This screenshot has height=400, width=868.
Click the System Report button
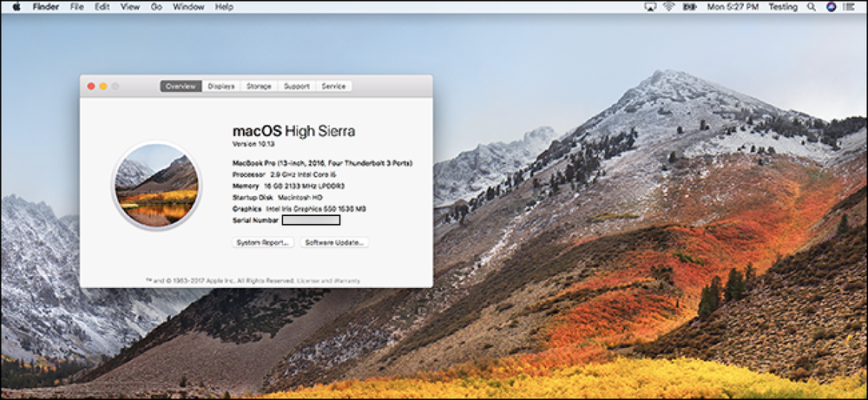click(263, 242)
